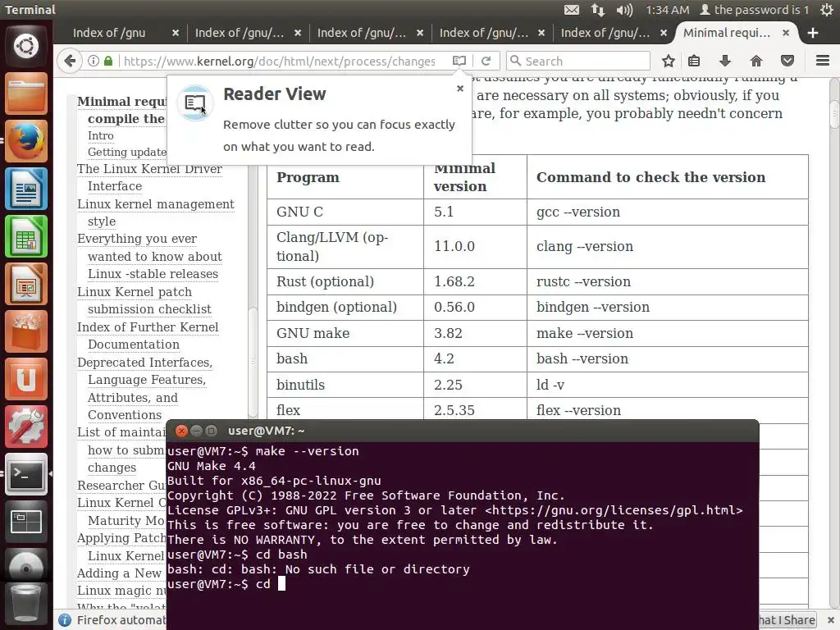Close the Firefox notification bar at bottom
Image resolution: width=840 pixels, height=630 pixels.
[831, 620]
